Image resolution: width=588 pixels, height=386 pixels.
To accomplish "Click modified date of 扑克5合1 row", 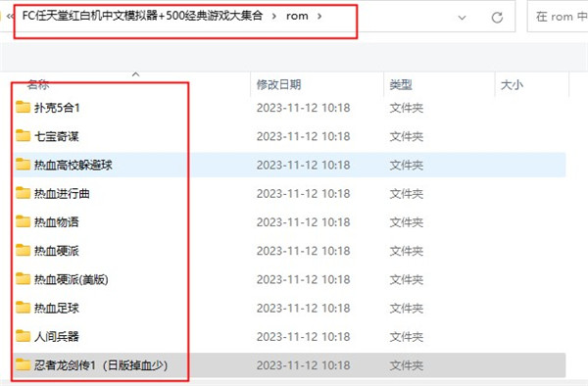I will pyautogui.click(x=303, y=108).
